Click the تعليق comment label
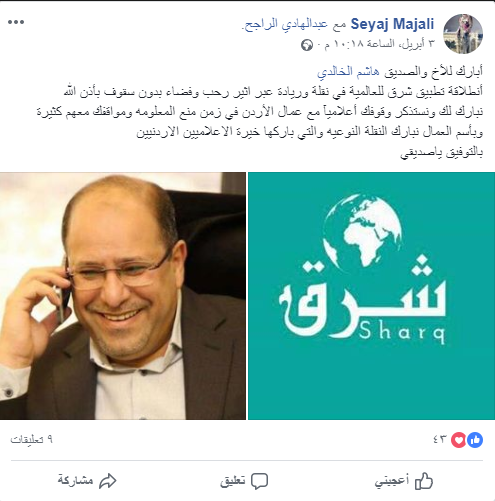Viewport: 495px width, 501px height. coord(232,481)
